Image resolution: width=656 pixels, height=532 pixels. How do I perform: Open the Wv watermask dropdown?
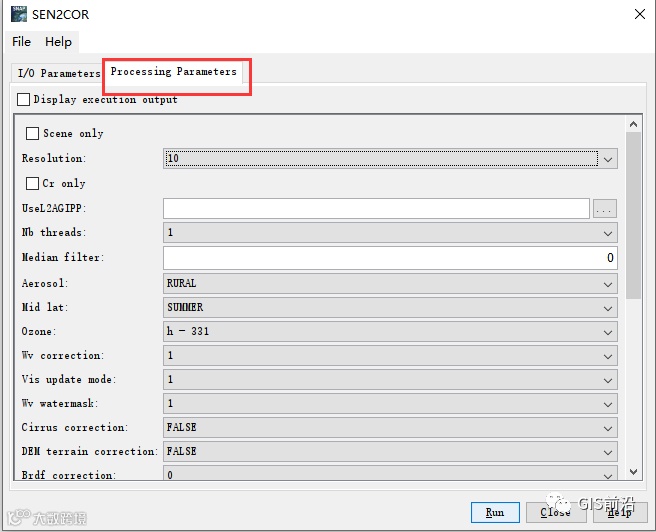[390, 404]
